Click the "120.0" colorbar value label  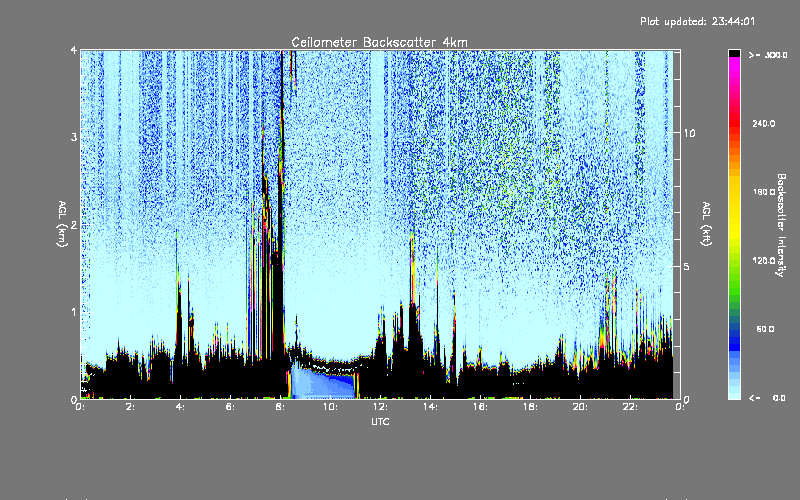(764, 260)
